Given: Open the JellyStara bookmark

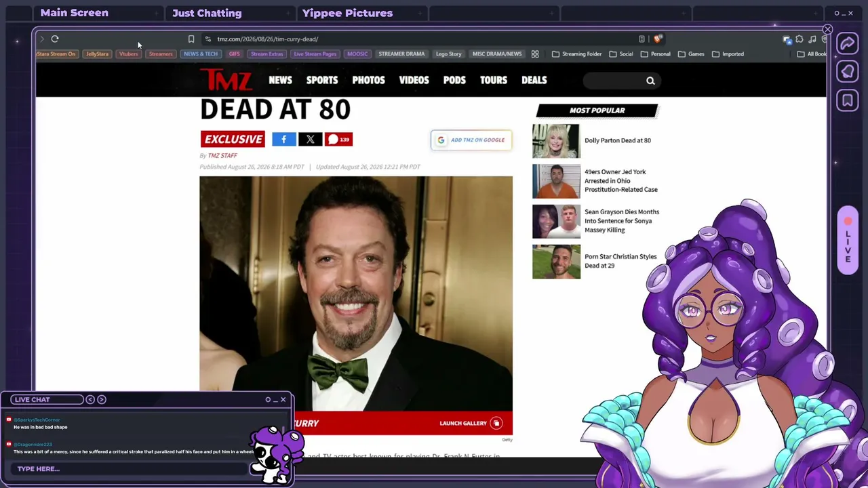Looking at the screenshot, I should [97, 54].
